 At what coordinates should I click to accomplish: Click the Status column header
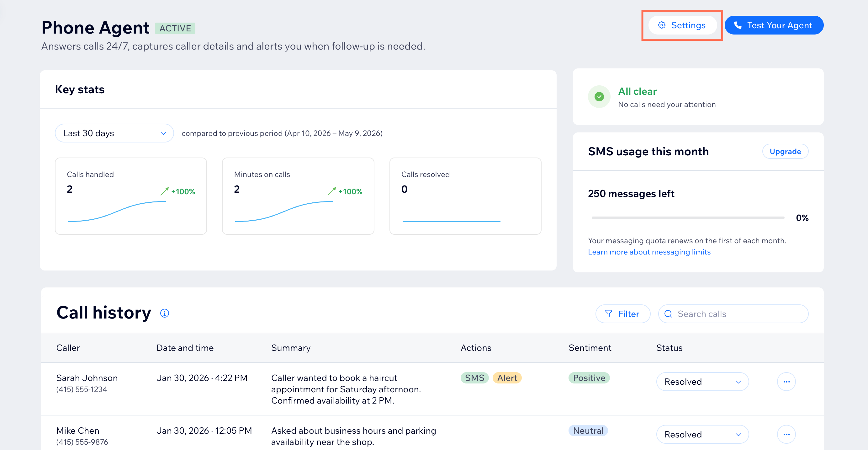click(x=669, y=347)
